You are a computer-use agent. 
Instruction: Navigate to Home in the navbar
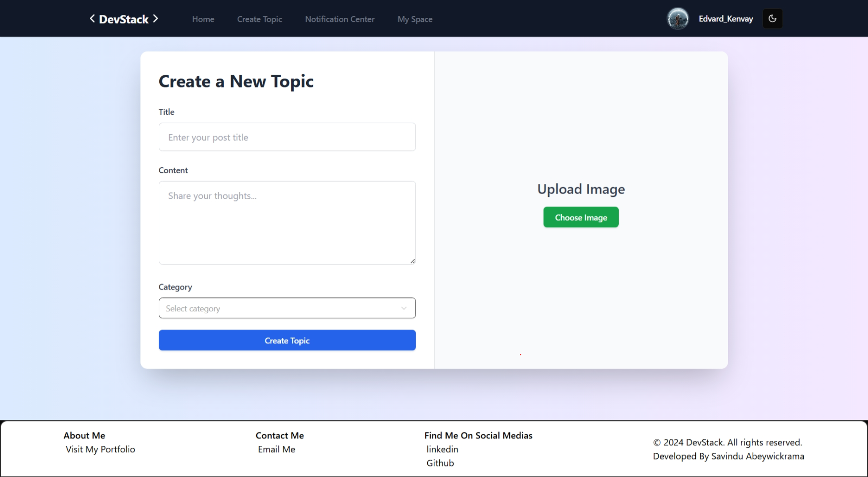pyautogui.click(x=203, y=19)
